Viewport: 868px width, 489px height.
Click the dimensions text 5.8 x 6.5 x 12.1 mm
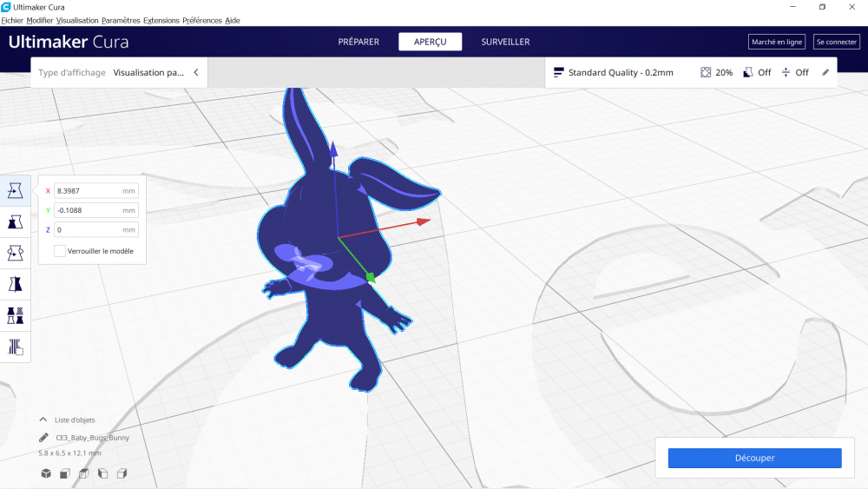pos(69,453)
